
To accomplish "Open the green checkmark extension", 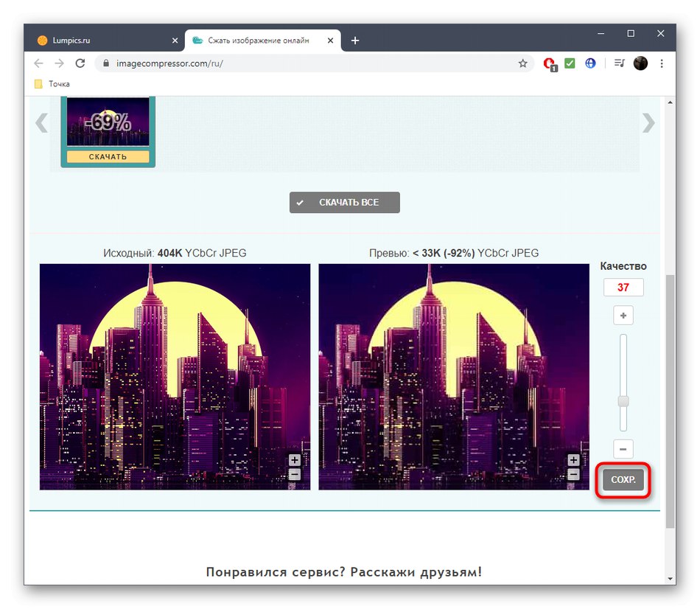I will click(x=570, y=63).
